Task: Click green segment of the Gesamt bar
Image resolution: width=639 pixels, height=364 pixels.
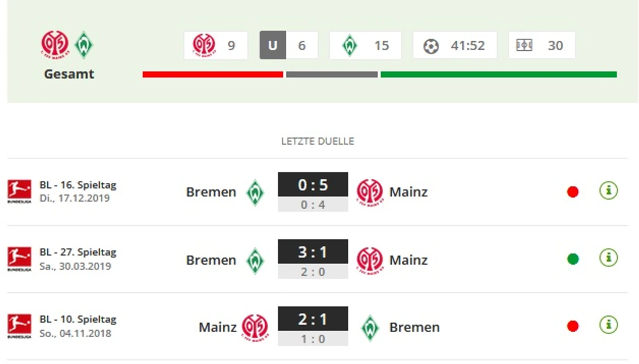Action: 499,74
